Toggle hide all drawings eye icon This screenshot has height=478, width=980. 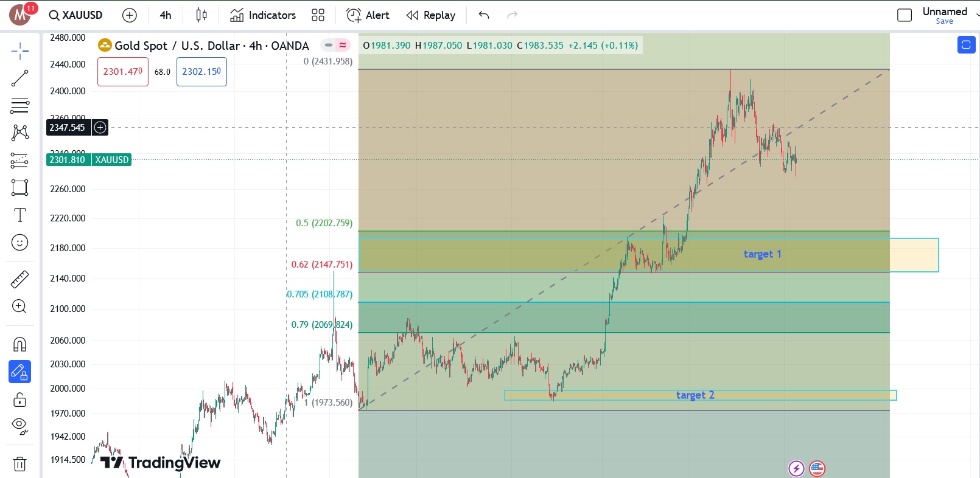19,426
